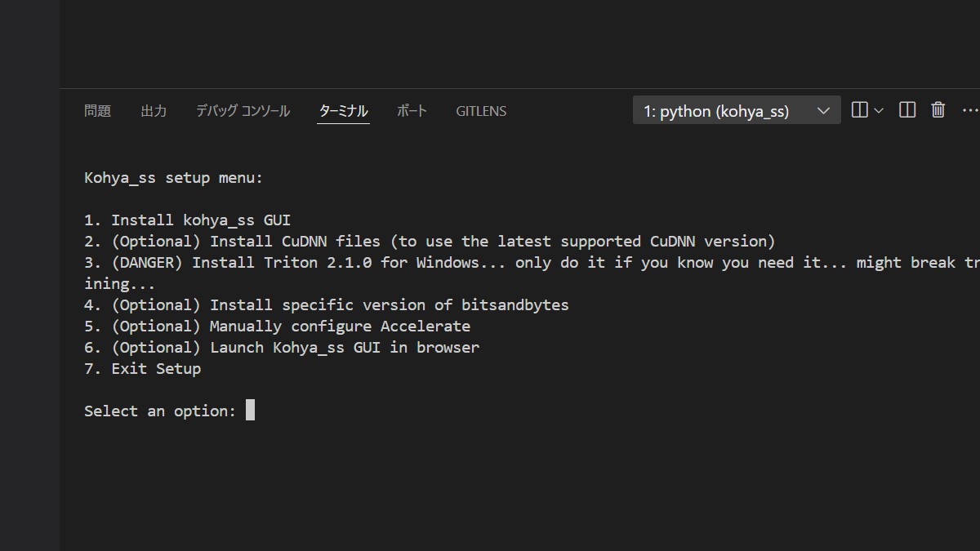Kill terminal using the trash icon
Image resolution: width=980 pixels, height=551 pixels.
point(938,110)
